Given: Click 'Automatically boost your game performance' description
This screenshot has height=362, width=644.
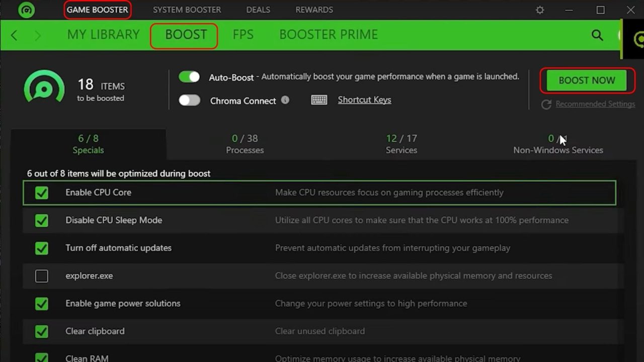Looking at the screenshot, I should (x=390, y=77).
